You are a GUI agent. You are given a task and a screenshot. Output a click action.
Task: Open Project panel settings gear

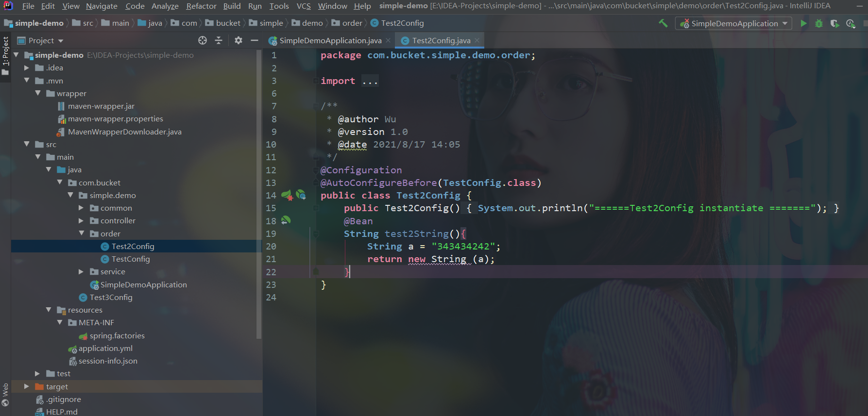[238, 40]
